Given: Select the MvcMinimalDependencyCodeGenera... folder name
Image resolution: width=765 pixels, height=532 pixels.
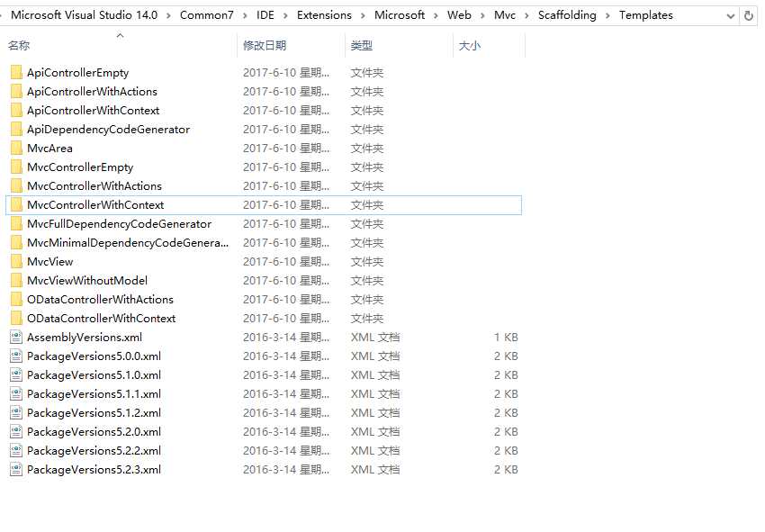Looking at the screenshot, I should [x=128, y=243].
